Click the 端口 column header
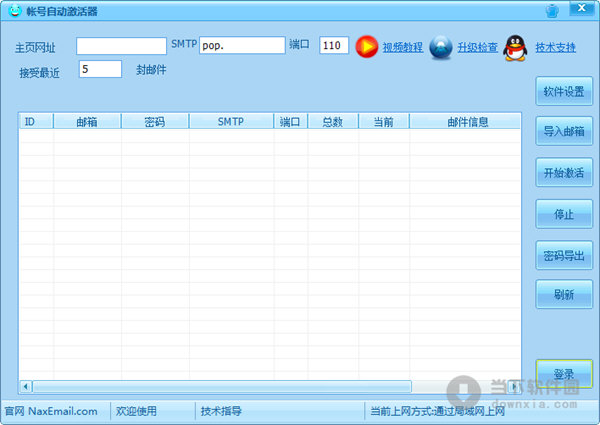This screenshot has width=600, height=425. 291,121
